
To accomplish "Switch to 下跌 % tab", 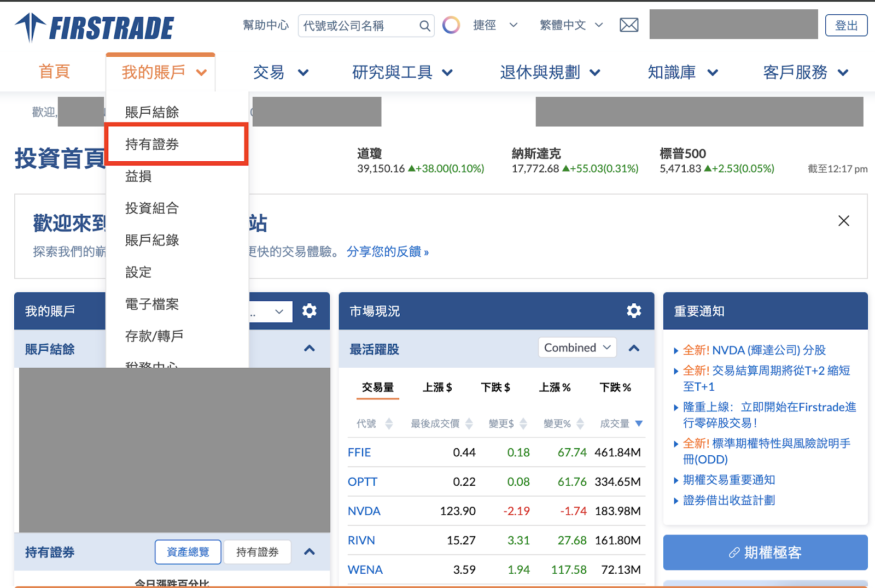I will (615, 387).
